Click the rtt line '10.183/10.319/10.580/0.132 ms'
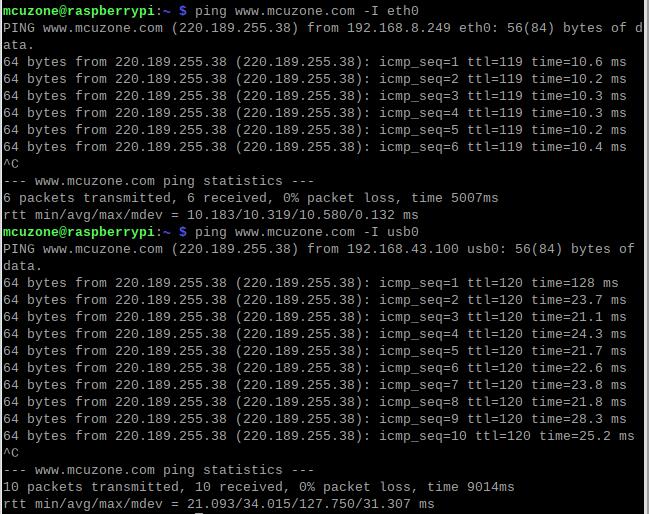Image resolution: width=649 pixels, height=514 pixels. [211, 215]
